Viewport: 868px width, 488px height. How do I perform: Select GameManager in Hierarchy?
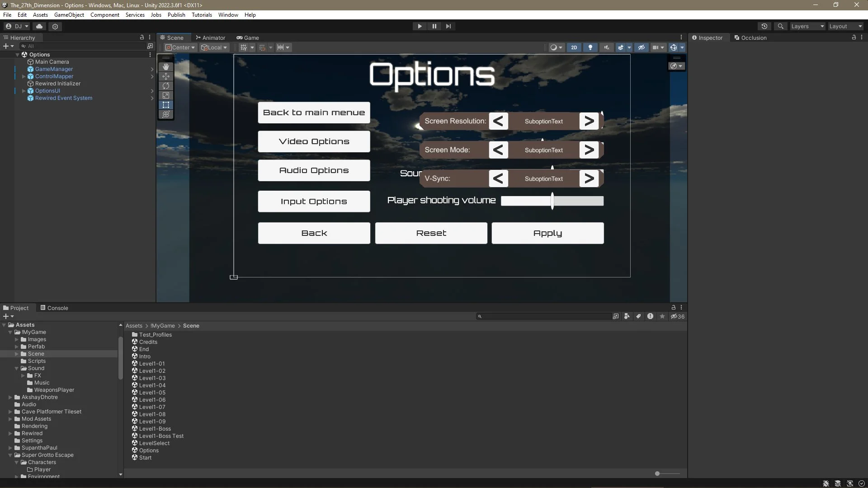[x=54, y=69]
